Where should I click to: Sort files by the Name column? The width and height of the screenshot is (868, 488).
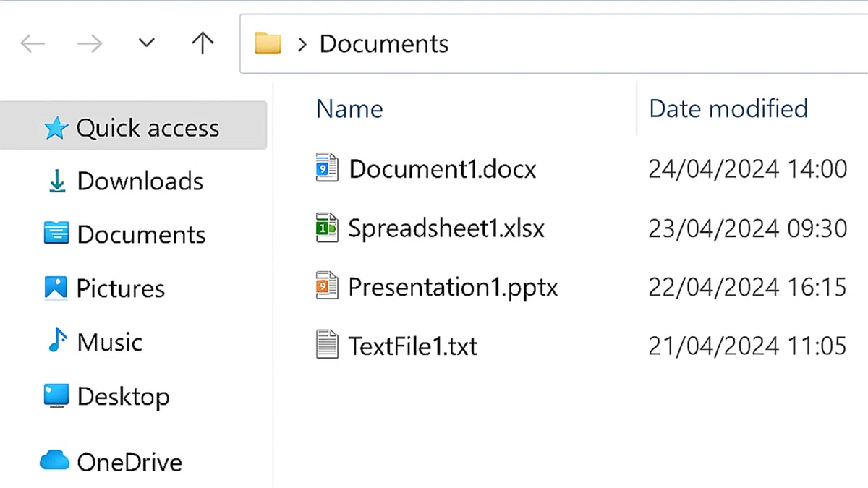coord(349,109)
